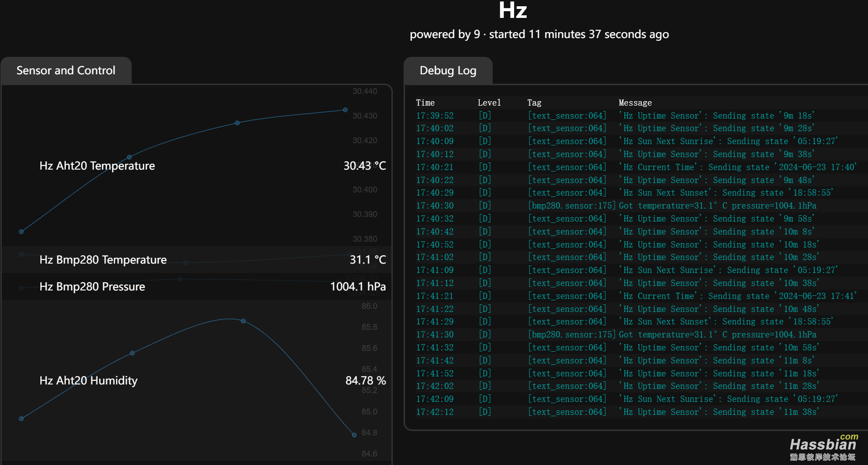
Task: Open the Hz Aht20 Humidity row
Action: coord(197,380)
